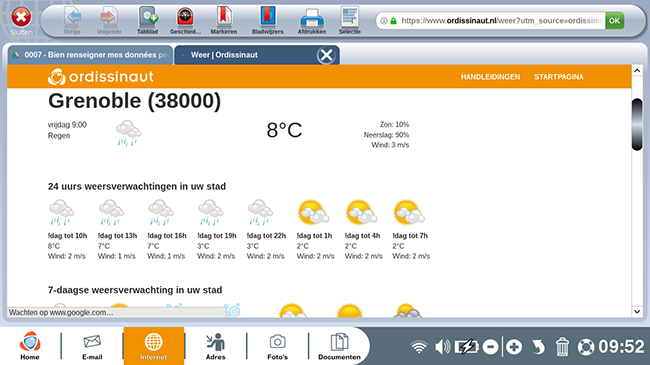Click the minus zoom-out button
Image resolution: width=650 pixels, height=365 pixels.
click(490, 347)
